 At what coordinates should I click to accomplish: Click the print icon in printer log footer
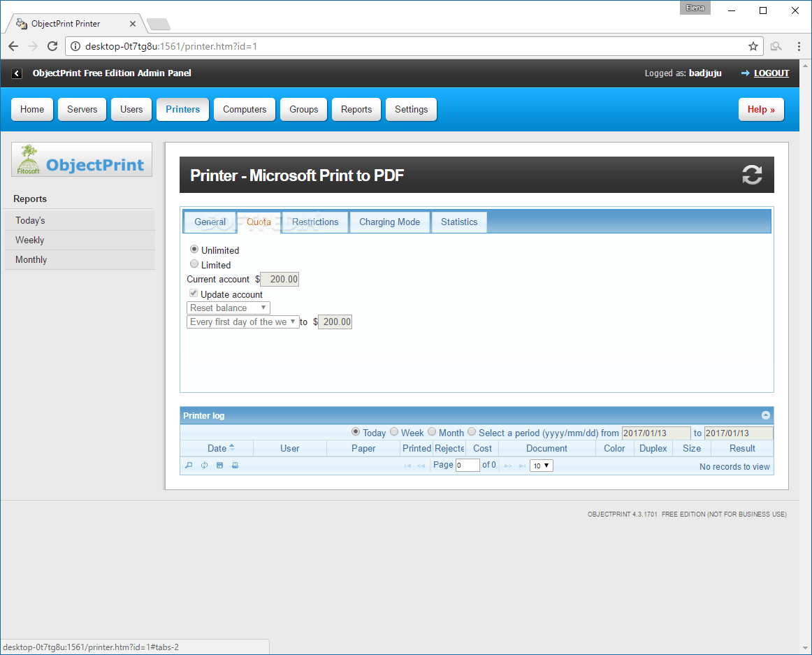[235, 466]
